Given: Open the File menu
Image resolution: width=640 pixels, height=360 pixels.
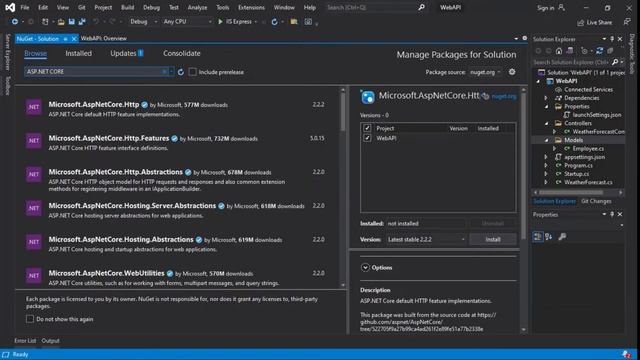Looking at the screenshot, I should coord(25,7).
